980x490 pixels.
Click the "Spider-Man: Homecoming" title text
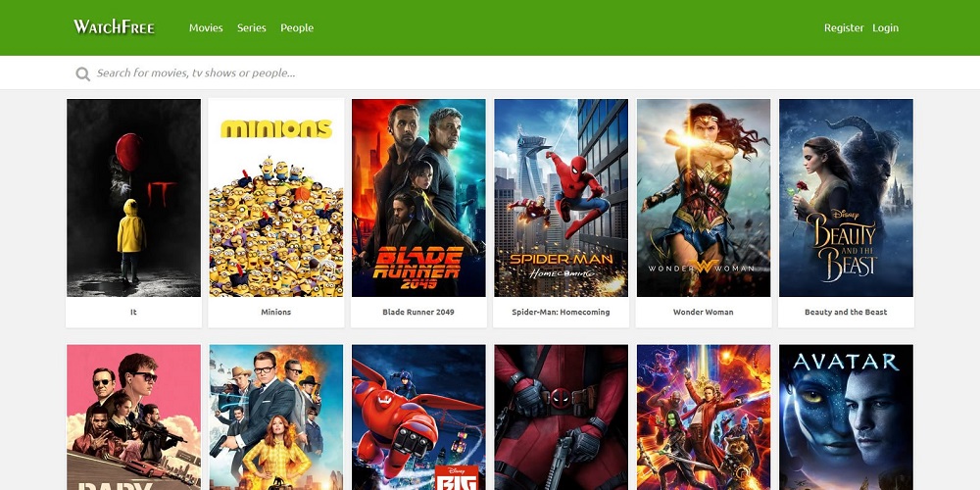562,312
